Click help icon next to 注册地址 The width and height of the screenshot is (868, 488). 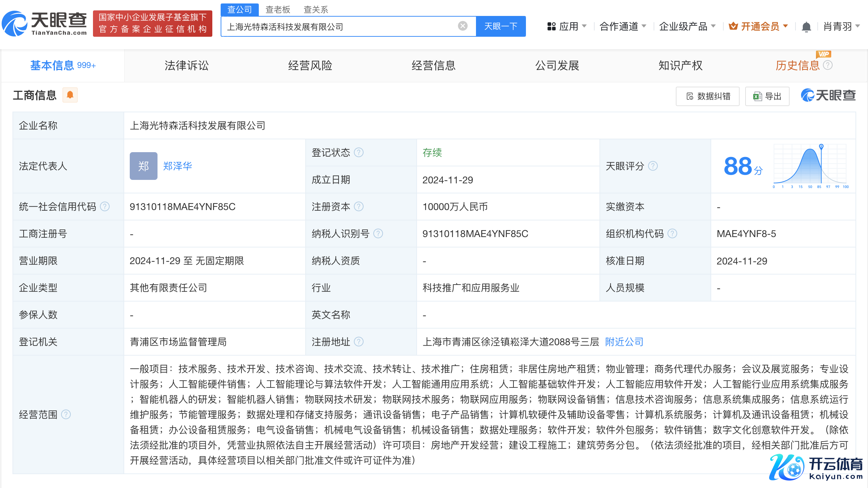click(359, 342)
